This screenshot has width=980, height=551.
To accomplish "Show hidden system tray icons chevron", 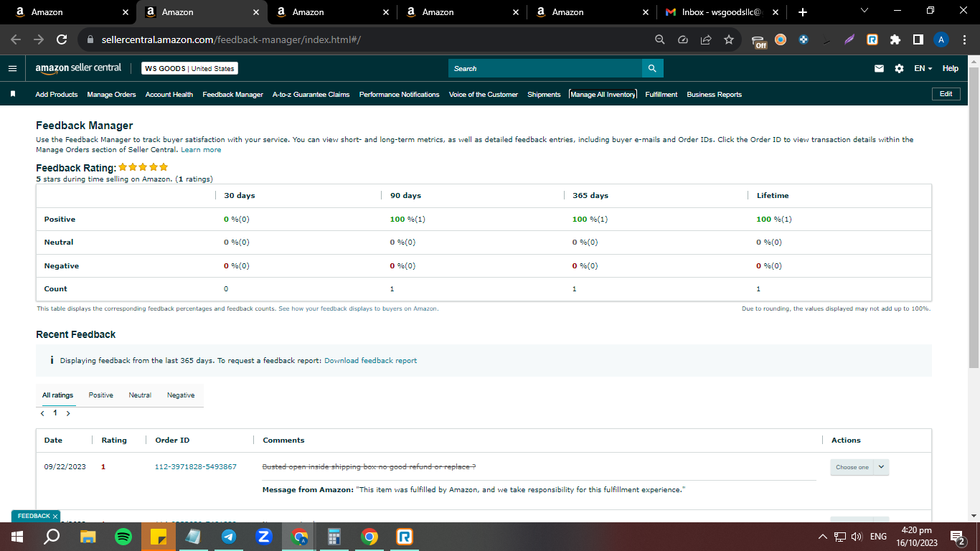I will [x=822, y=537].
